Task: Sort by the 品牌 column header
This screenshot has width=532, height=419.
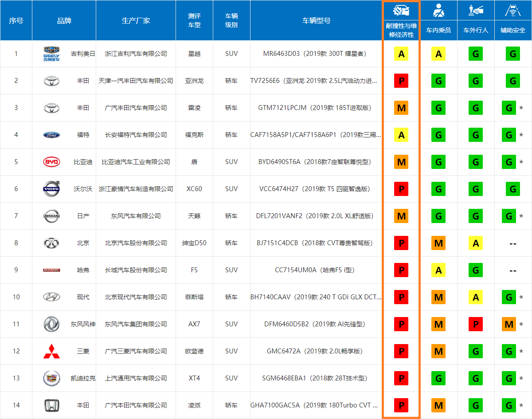Action: pos(64,20)
